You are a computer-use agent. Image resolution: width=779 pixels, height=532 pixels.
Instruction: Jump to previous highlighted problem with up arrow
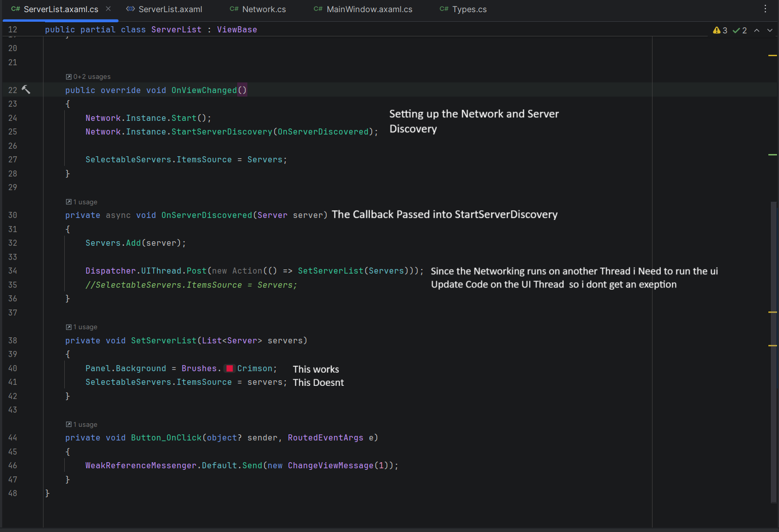pyautogui.click(x=757, y=30)
